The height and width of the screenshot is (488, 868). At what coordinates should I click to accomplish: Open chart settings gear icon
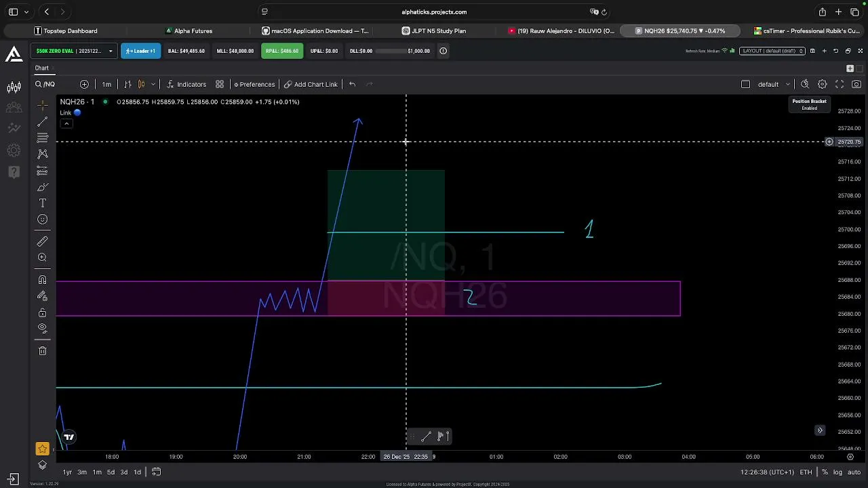click(822, 84)
